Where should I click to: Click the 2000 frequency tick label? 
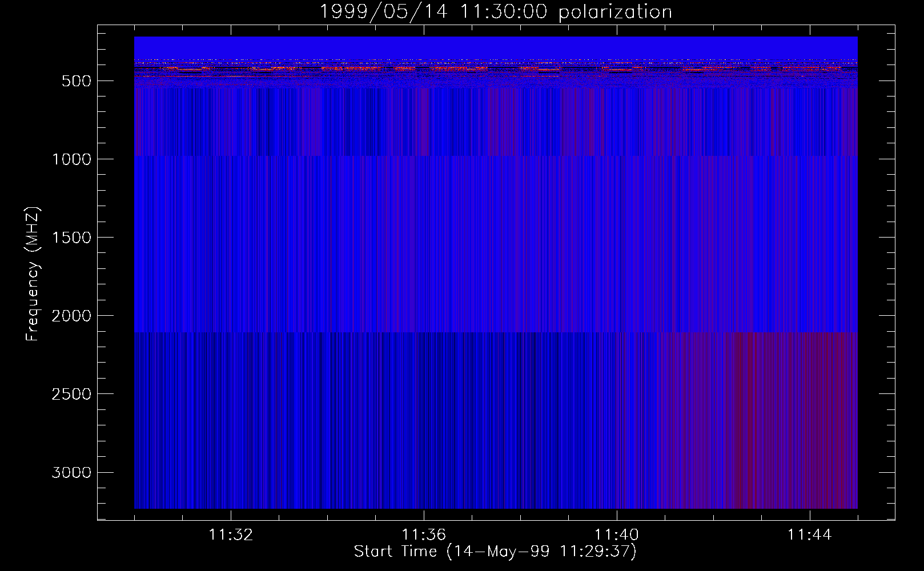(x=71, y=316)
